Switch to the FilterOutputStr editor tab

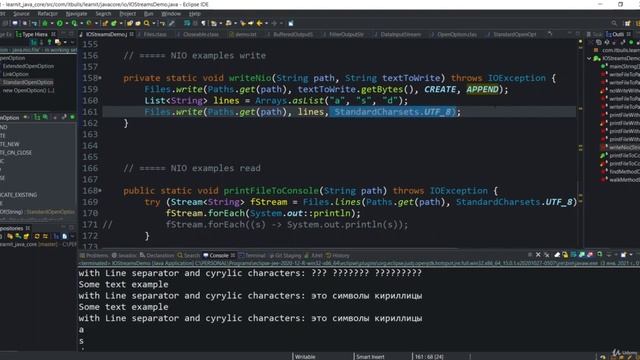point(346,34)
